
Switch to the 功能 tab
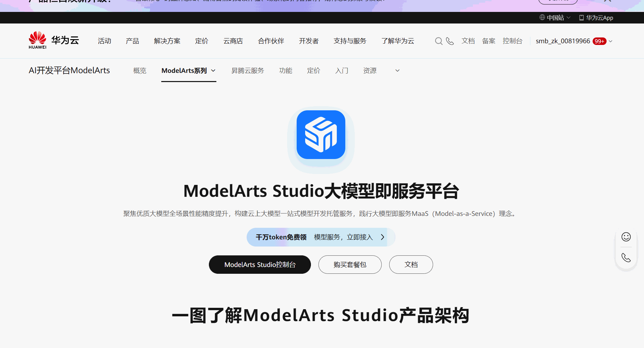pyautogui.click(x=286, y=70)
